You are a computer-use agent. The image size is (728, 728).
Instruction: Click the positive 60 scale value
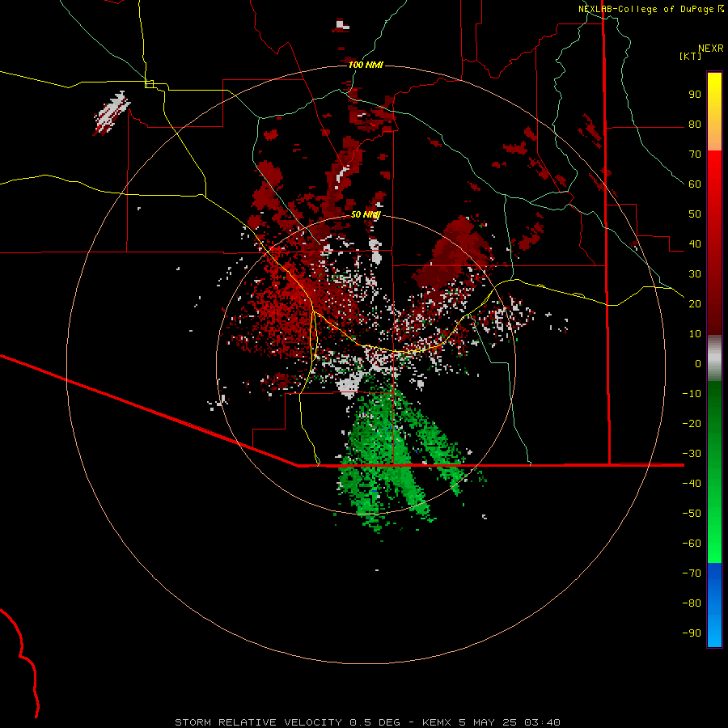[695, 184]
